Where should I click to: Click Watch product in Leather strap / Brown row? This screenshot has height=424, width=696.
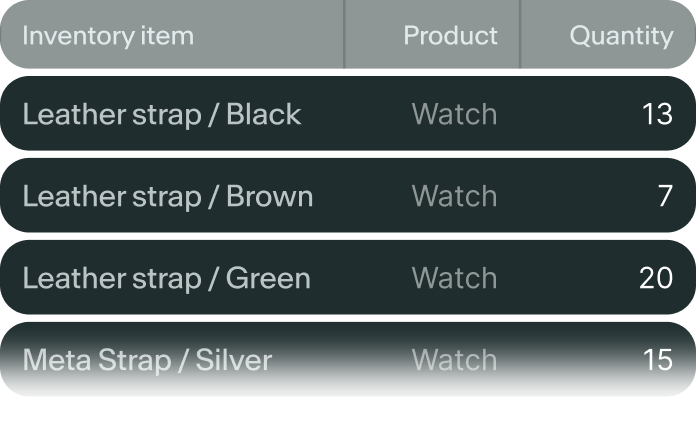454,197
